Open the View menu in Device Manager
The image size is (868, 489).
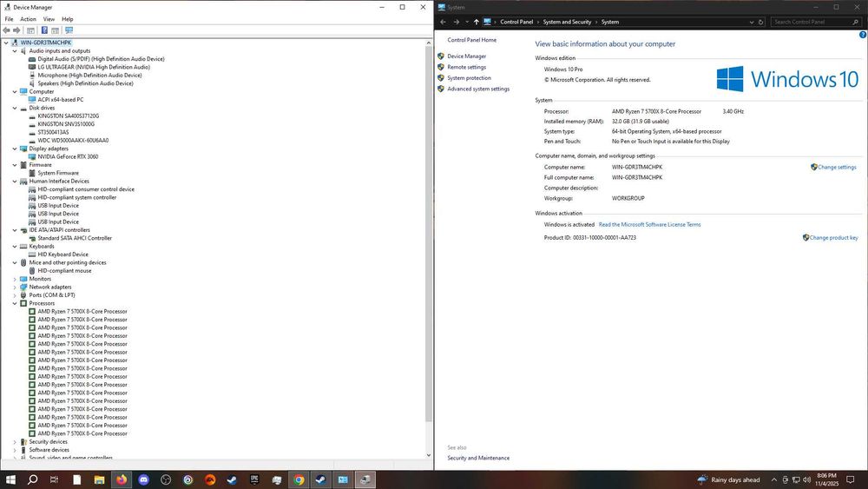point(49,19)
